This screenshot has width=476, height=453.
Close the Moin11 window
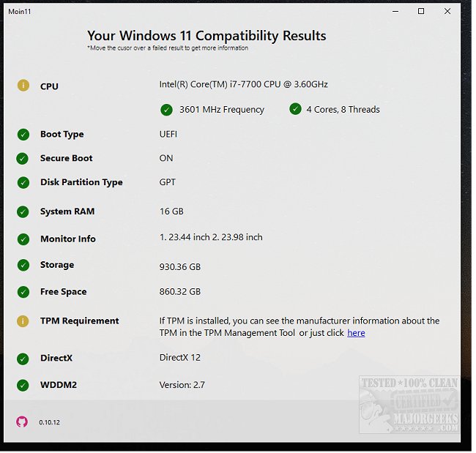(x=447, y=11)
